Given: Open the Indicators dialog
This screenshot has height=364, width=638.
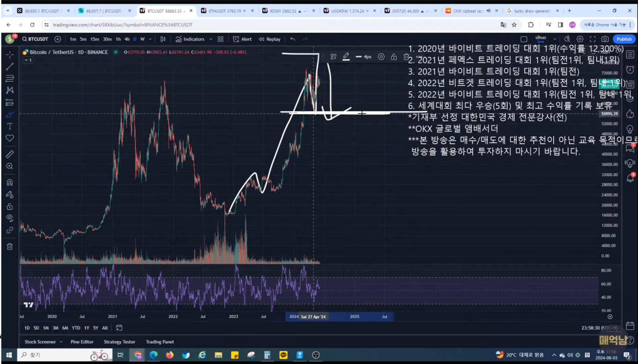Looking at the screenshot, I should [x=190, y=39].
